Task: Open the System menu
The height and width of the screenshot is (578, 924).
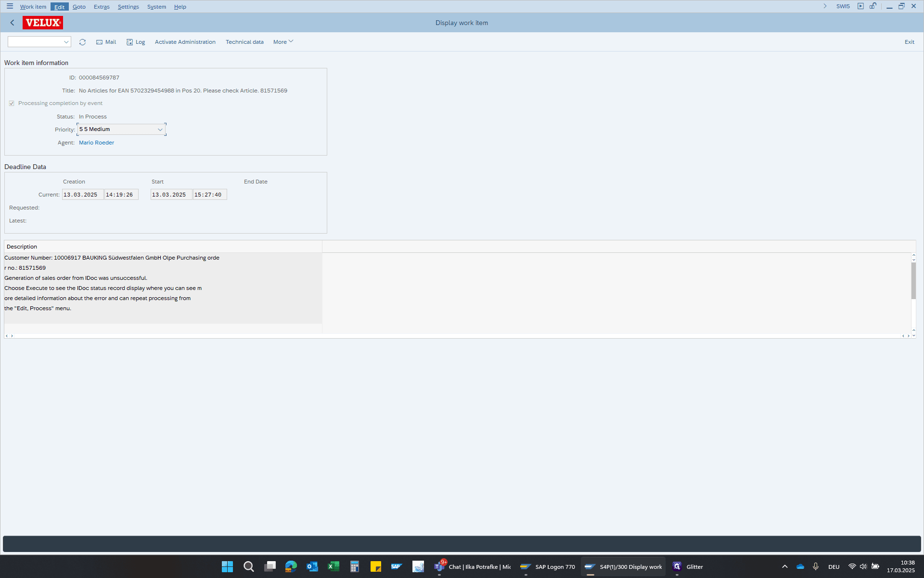Action: (x=156, y=7)
